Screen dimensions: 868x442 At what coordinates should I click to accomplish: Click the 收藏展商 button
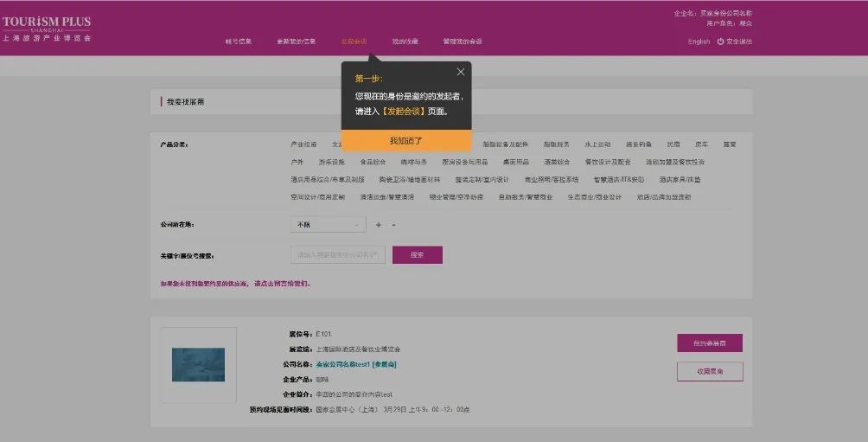(710, 372)
